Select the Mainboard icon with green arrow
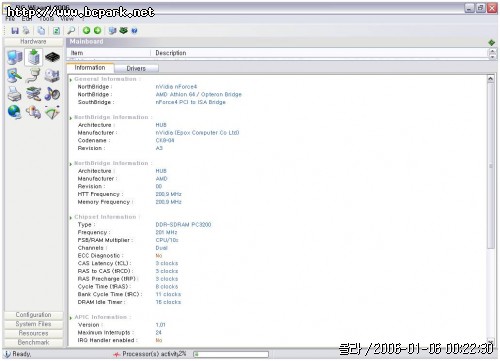This screenshot has width=500, height=361. (x=34, y=57)
